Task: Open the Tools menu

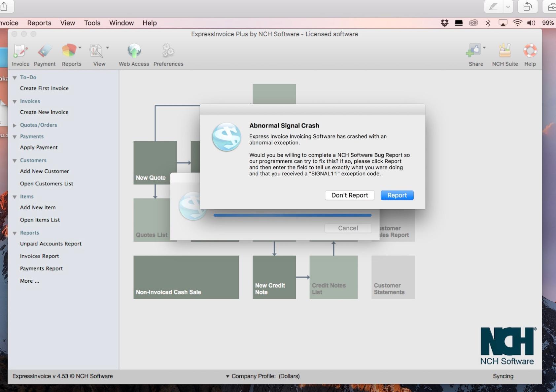Action: pos(92,23)
